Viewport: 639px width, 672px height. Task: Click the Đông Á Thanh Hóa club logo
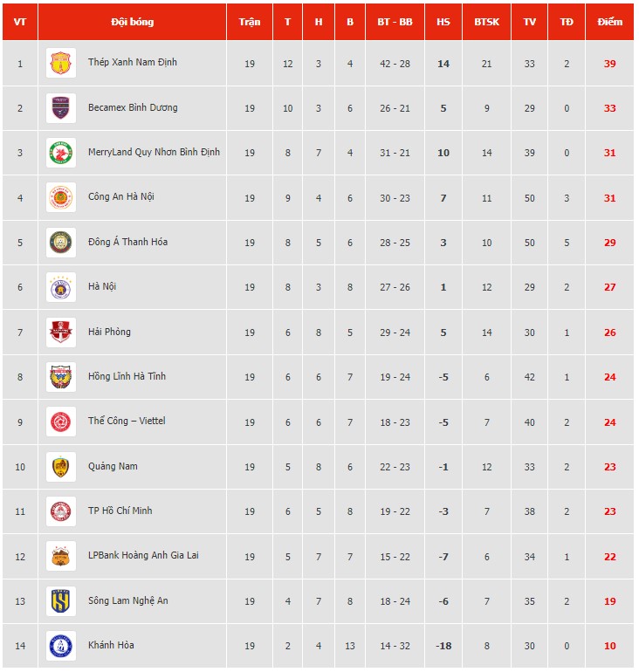pos(61,243)
